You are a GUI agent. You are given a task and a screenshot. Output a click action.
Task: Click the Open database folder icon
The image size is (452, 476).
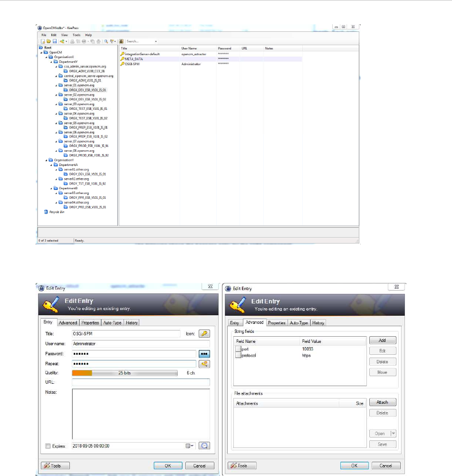[x=48, y=41]
